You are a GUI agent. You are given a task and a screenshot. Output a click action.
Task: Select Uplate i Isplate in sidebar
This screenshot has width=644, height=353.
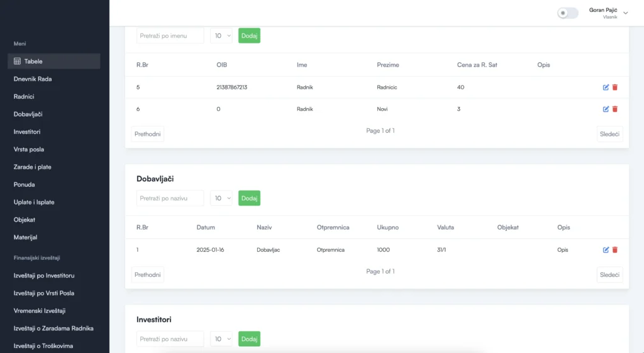point(34,202)
